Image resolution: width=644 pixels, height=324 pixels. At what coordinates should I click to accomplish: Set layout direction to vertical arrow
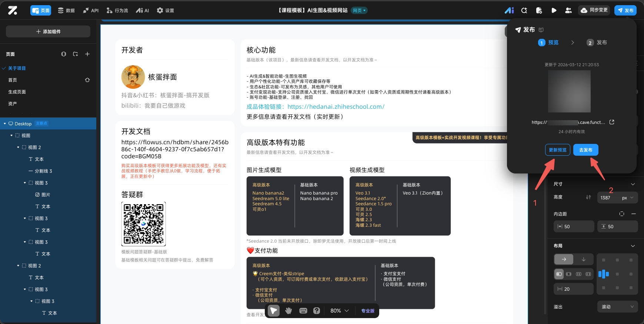coord(584,259)
